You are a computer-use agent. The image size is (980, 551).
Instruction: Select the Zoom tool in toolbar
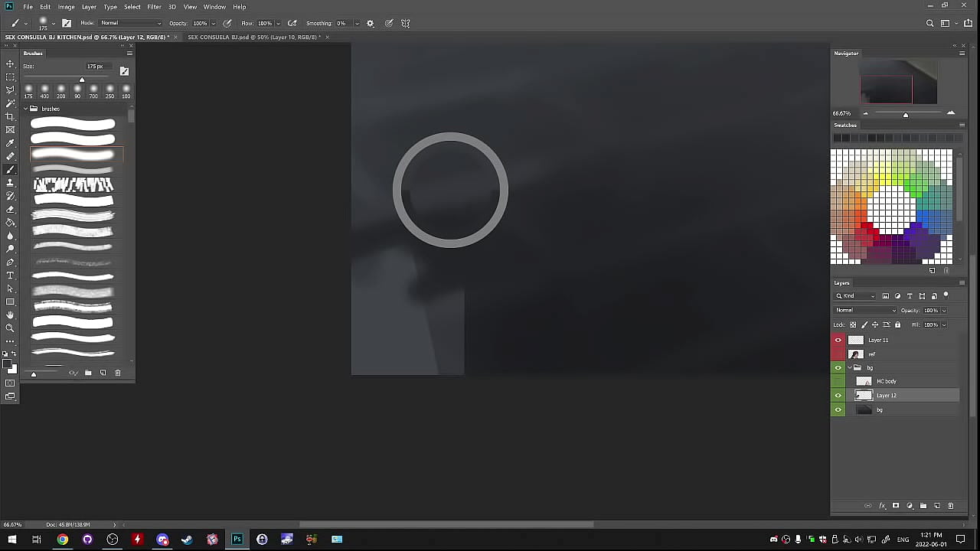click(10, 328)
